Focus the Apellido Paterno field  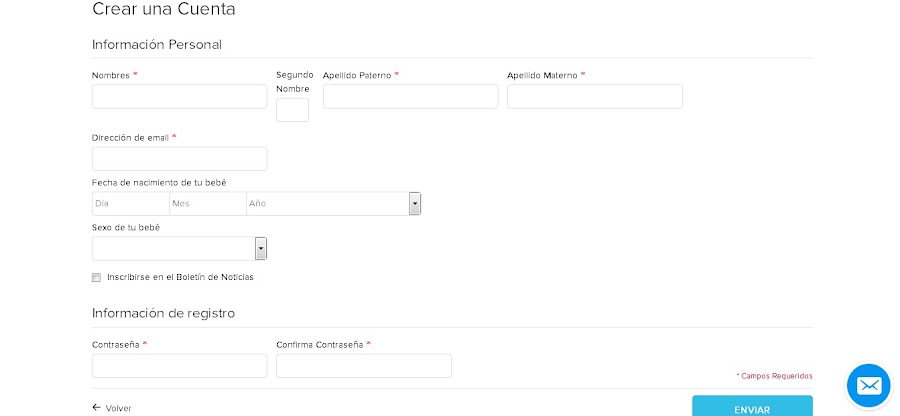[x=410, y=96]
